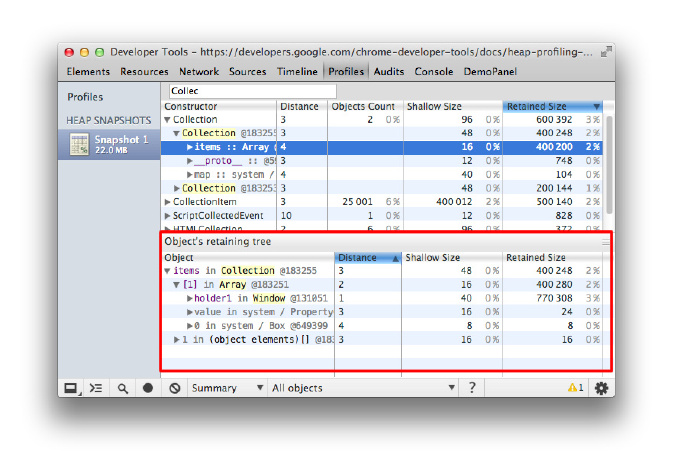Open the Audits tab

tap(389, 71)
